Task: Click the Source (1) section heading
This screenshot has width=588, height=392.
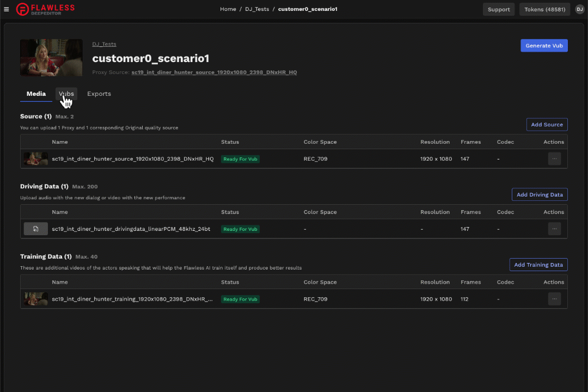Action: 35,117
